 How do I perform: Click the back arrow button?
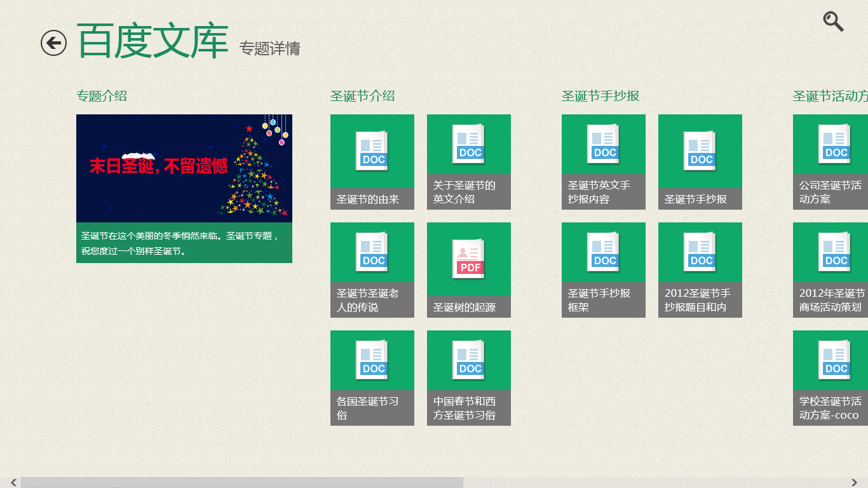point(53,43)
